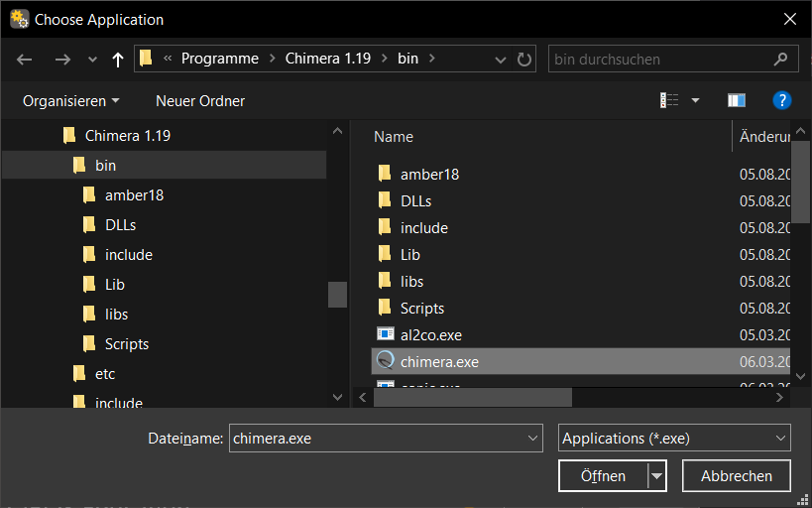Click the Öffnen button
812x508 pixels.
click(604, 476)
